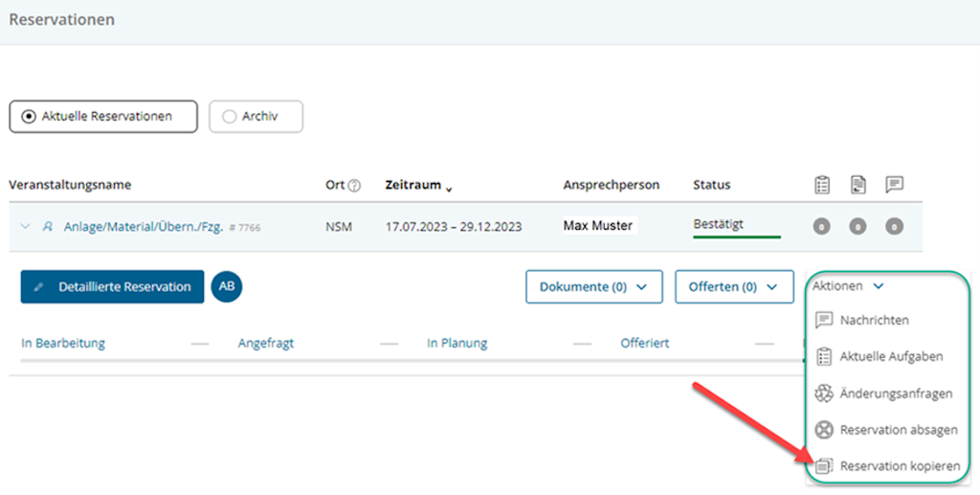Click the AB user avatar badge
Screen dimensions: 980x495
(x=227, y=286)
